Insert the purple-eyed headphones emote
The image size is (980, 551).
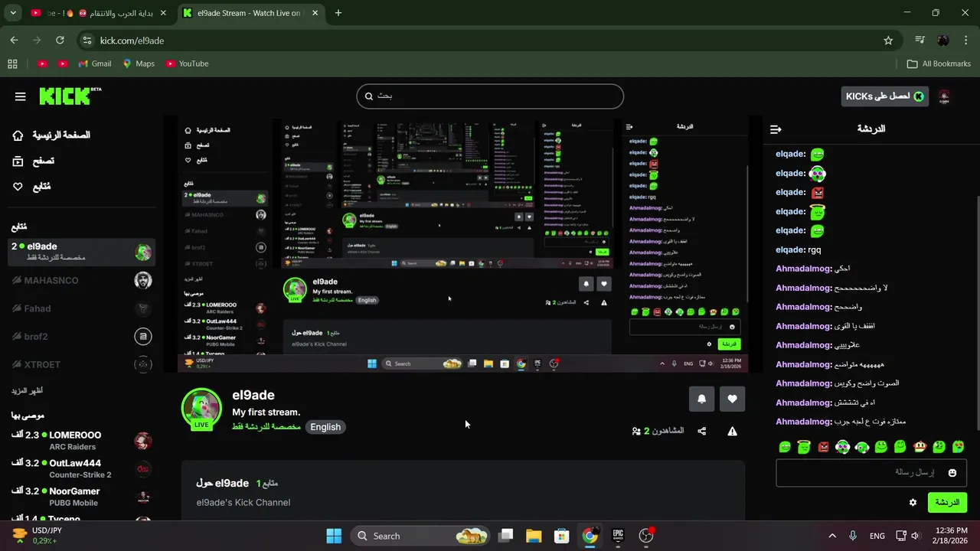(842, 447)
